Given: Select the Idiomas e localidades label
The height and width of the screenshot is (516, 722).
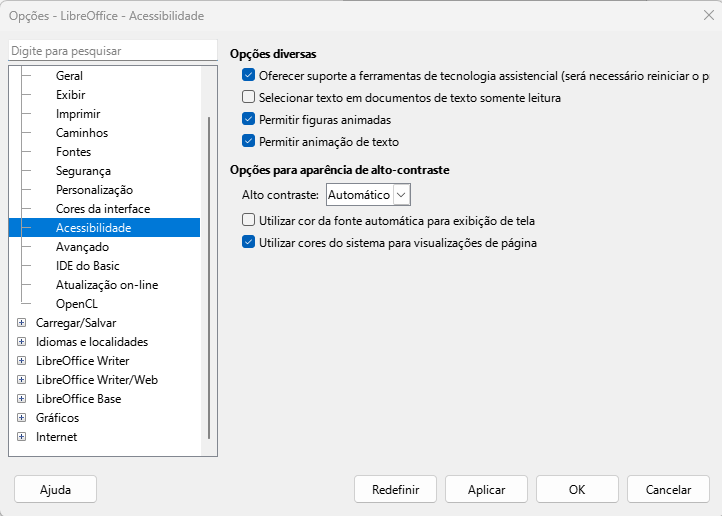Looking at the screenshot, I should coord(92,342).
